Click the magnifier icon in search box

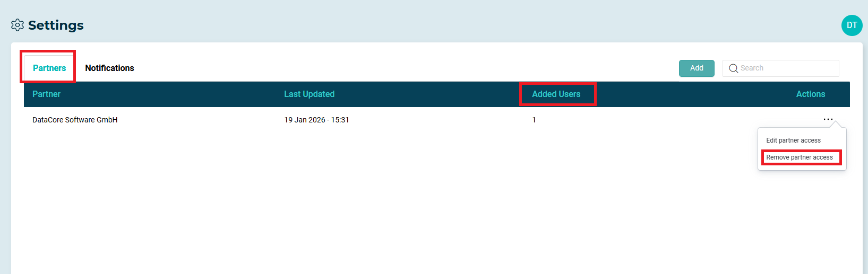pos(733,68)
